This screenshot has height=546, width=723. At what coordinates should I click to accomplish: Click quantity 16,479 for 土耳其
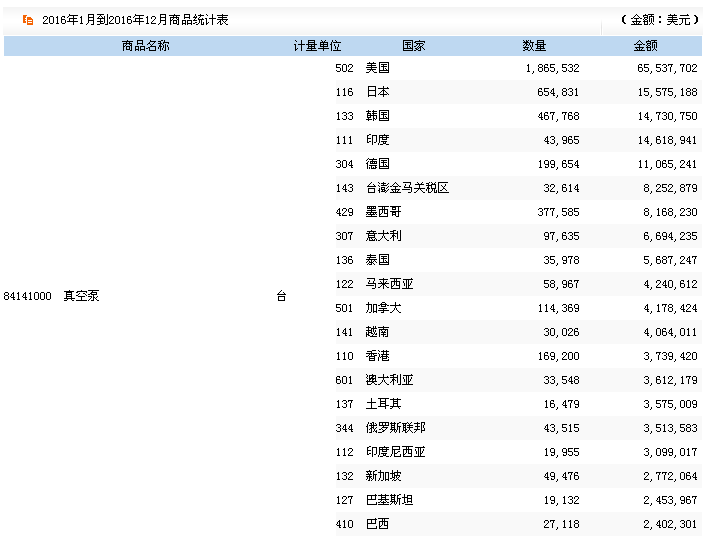[x=561, y=404]
